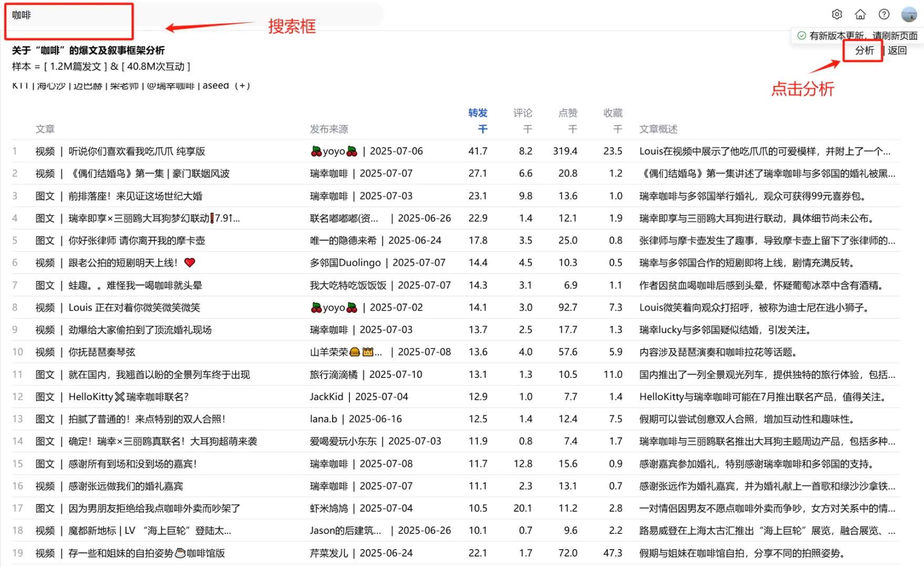The height and width of the screenshot is (567, 924).
Task: Click the home house icon
Action: (x=860, y=14)
